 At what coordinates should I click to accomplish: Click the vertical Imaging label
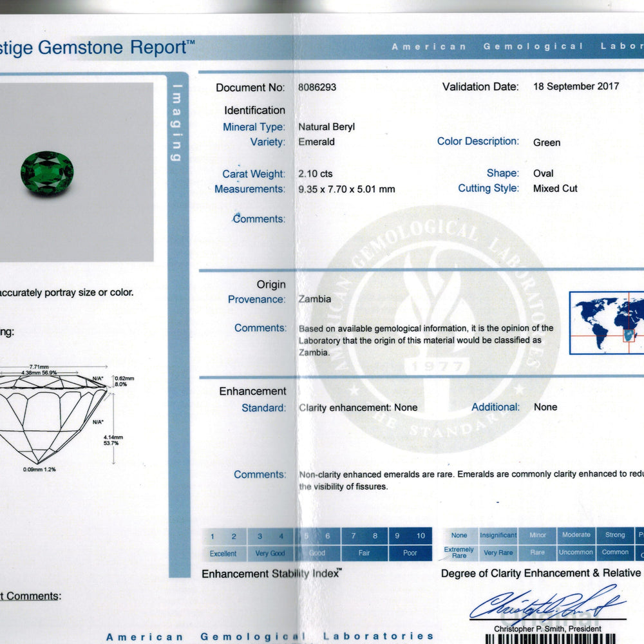(177, 123)
